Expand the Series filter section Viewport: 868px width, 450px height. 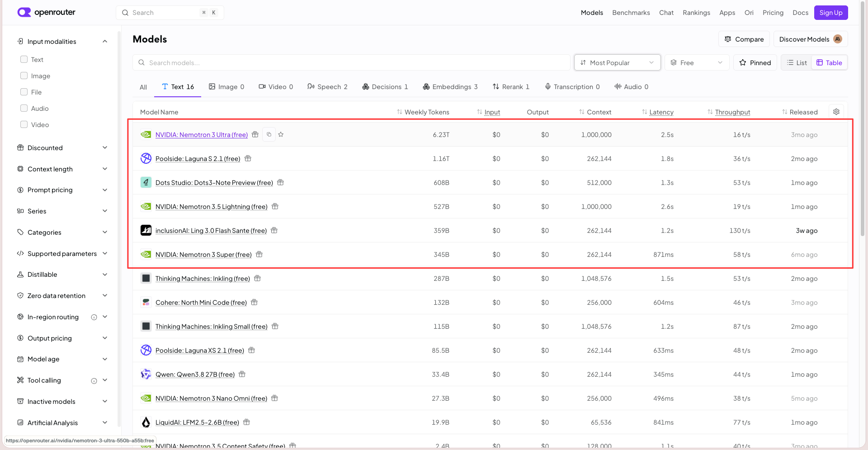(x=62, y=211)
